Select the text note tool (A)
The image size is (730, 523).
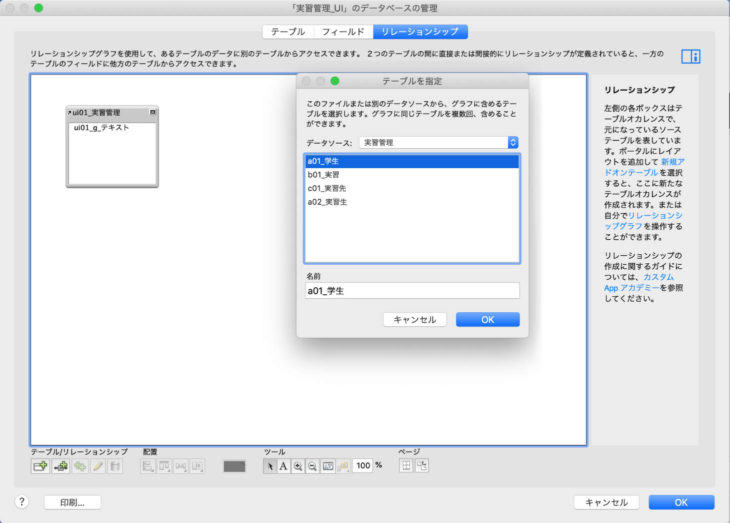pos(283,466)
